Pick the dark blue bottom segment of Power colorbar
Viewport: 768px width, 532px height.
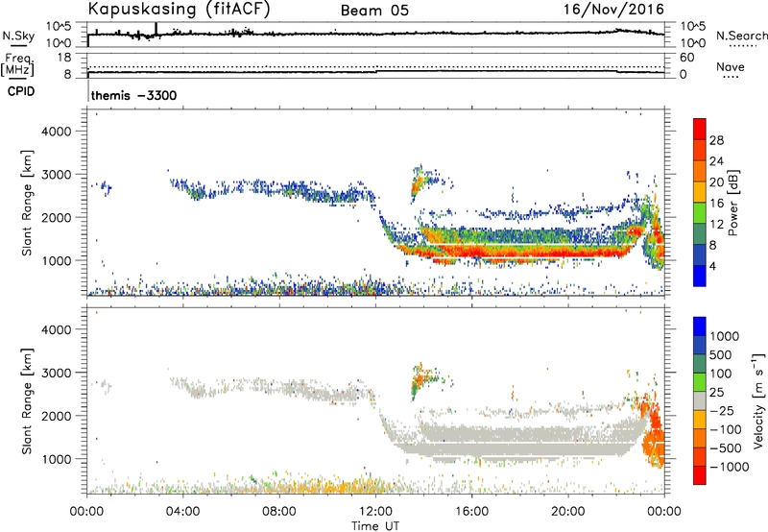[700, 276]
